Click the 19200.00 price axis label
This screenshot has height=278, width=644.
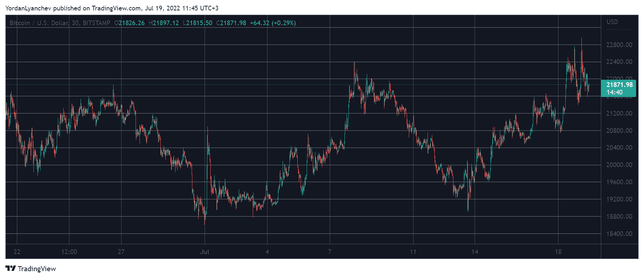pyautogui.click(x=619, y=199)
